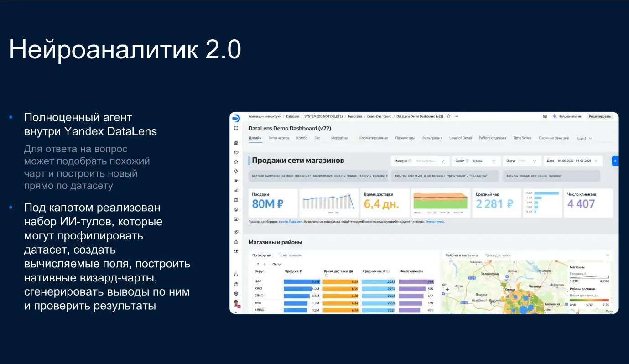Switch to the Дизайн tab
Screen dimensions: 629x364
tap(255, 138)
